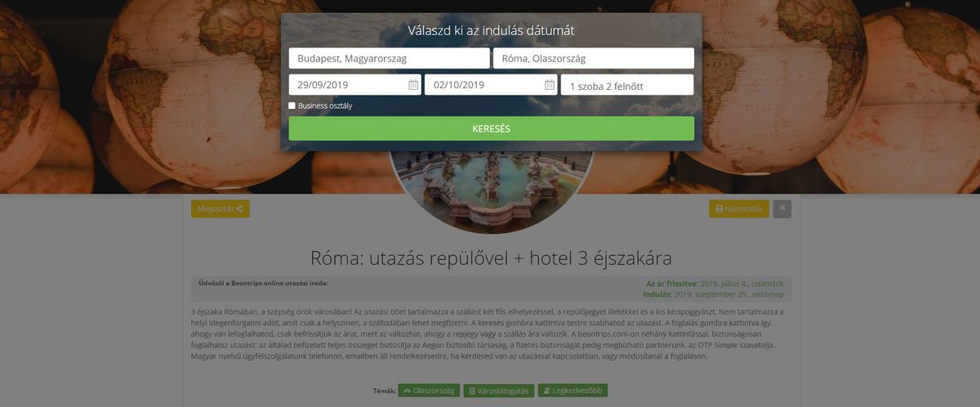This screenshot has width=980, height=407.
Task: Select the Legkedvezőbb theme tag
Action: pos(572,391)
